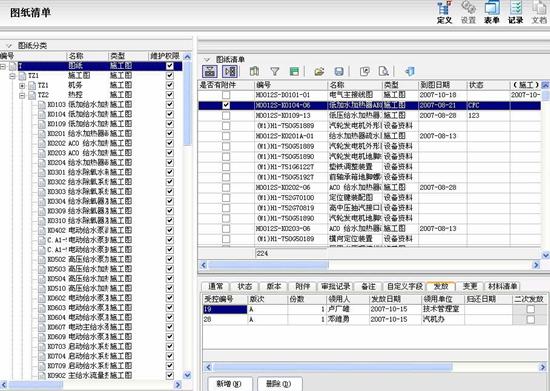
Task: Click the funnel filter icon
Action: [x=275, y=72]
